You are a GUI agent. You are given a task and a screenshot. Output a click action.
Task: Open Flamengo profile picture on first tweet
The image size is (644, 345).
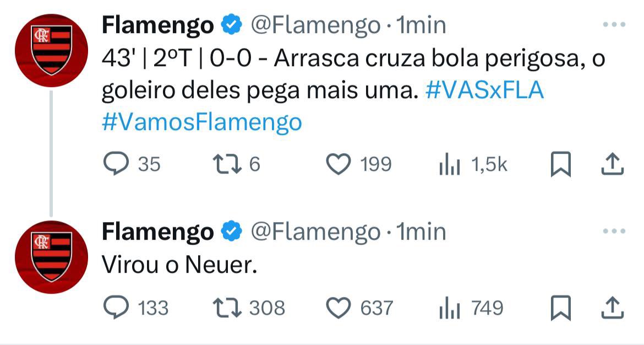[x=51, y=51]
